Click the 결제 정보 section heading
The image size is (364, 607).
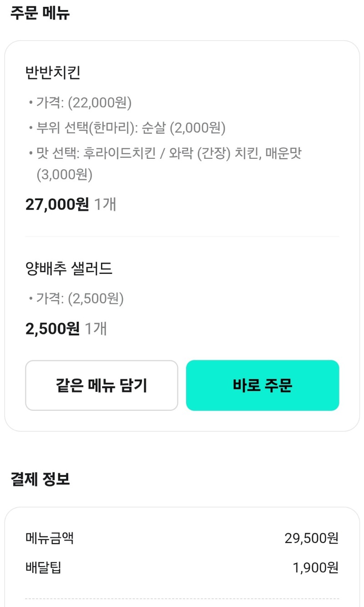(x=40, y=479)
